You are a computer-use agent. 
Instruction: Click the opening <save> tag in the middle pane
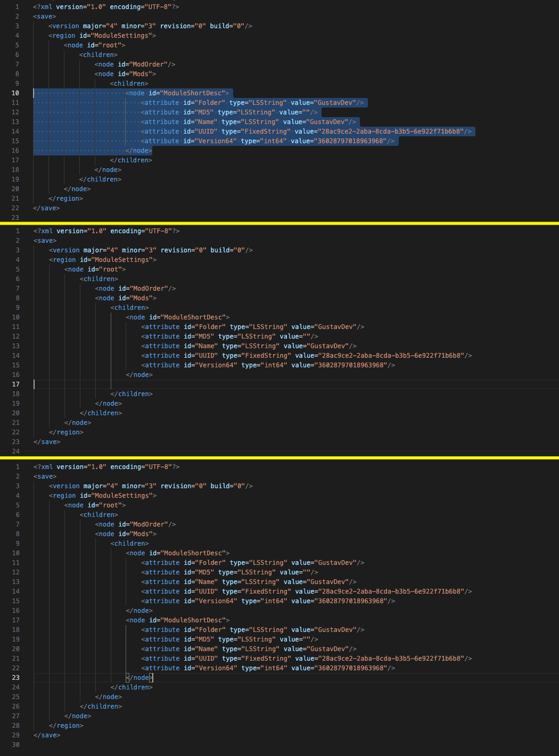click(45, 241)
